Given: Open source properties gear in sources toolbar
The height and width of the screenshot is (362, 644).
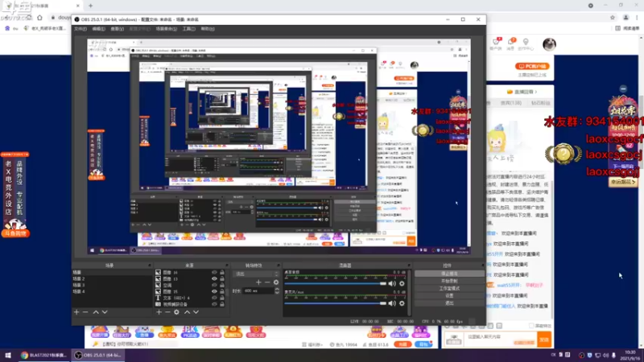Looking at the screenshot, I should point(176,312).
